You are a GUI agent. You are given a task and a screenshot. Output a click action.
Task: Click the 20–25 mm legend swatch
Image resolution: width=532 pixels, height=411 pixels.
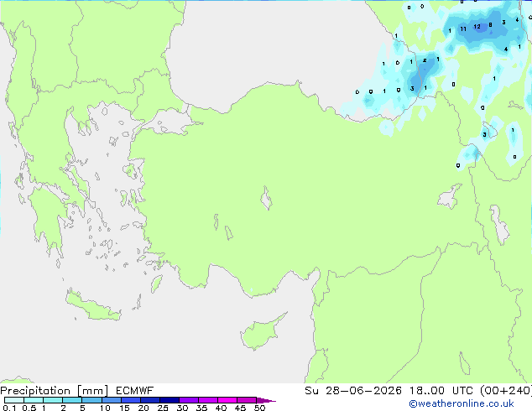150,400
